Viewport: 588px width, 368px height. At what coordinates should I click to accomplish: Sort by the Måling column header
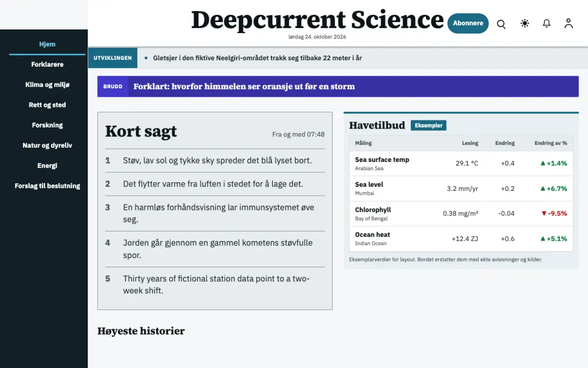coord(364,143)
